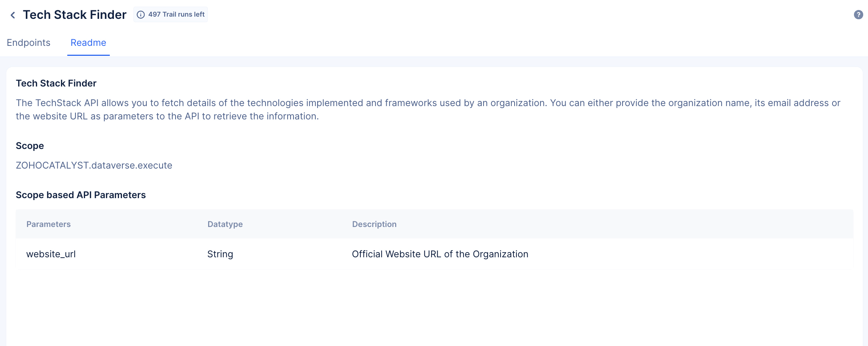Click the 'Tech Stack Finder' page title
Image resolution: width=868 pixels, height=346 pixels.
75,15
